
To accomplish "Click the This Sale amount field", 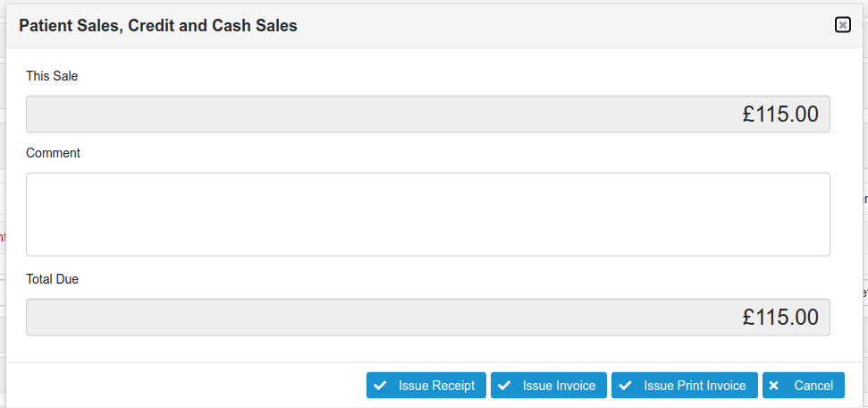I will point(427,115).
